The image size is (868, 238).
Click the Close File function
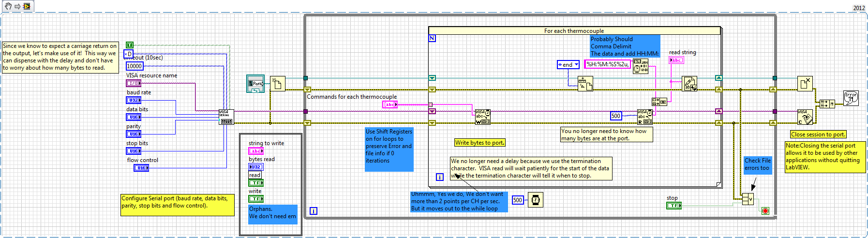coord(805,84)
